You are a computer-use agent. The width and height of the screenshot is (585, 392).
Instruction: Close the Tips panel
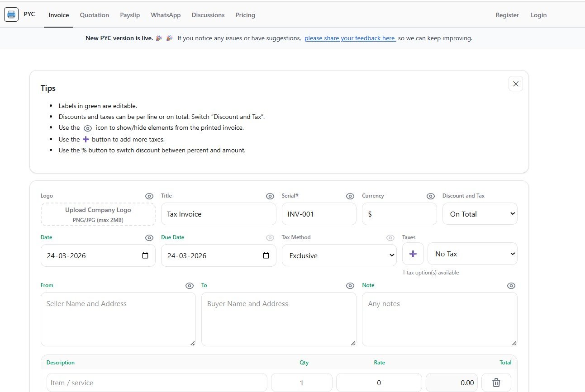pyautogui.click(x=516, y=84)
